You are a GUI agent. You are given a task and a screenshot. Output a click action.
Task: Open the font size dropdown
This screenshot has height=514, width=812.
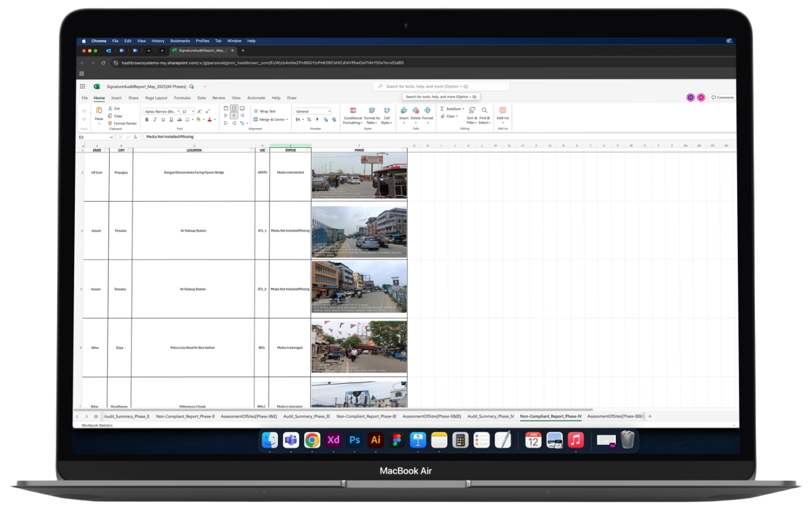pos(193,112)
